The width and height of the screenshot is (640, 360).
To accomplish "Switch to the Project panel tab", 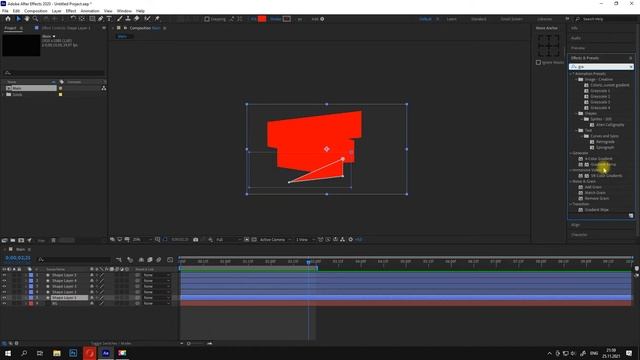I will [11, 28].
